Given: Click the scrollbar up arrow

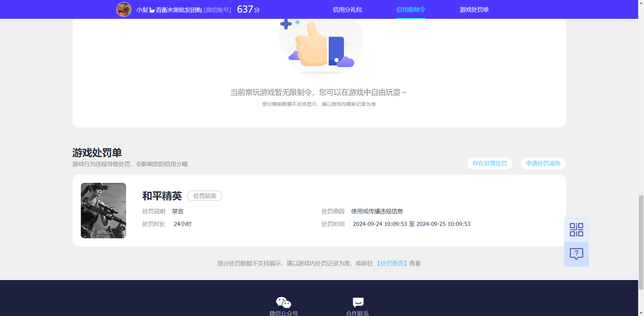Looking at the screenshot, I should point(641,3).
